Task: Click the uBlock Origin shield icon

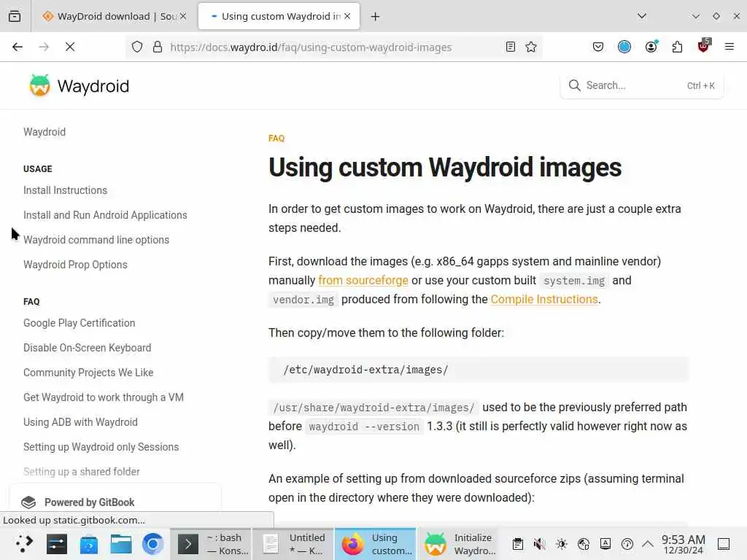Action: click(704, 46)
